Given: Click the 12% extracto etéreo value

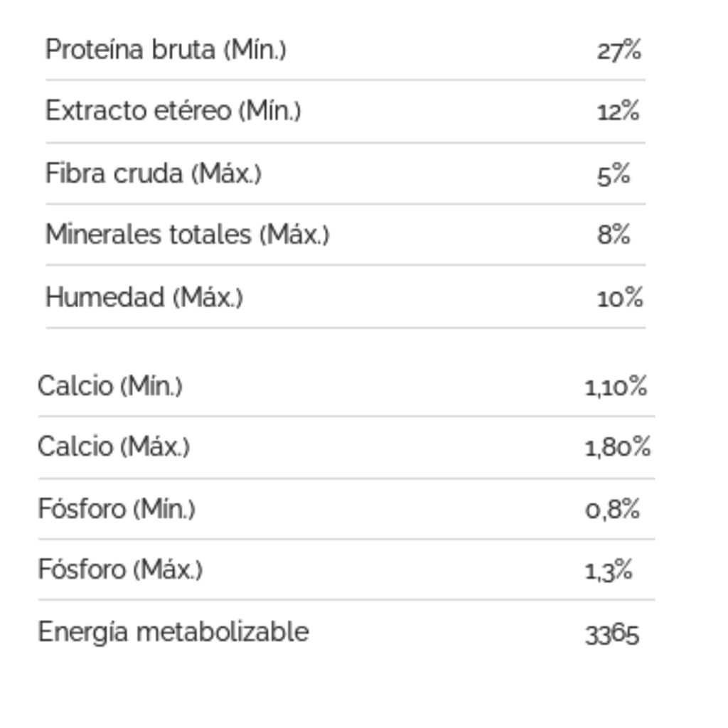Looking at the screenshot, I should tap(618, 111).
